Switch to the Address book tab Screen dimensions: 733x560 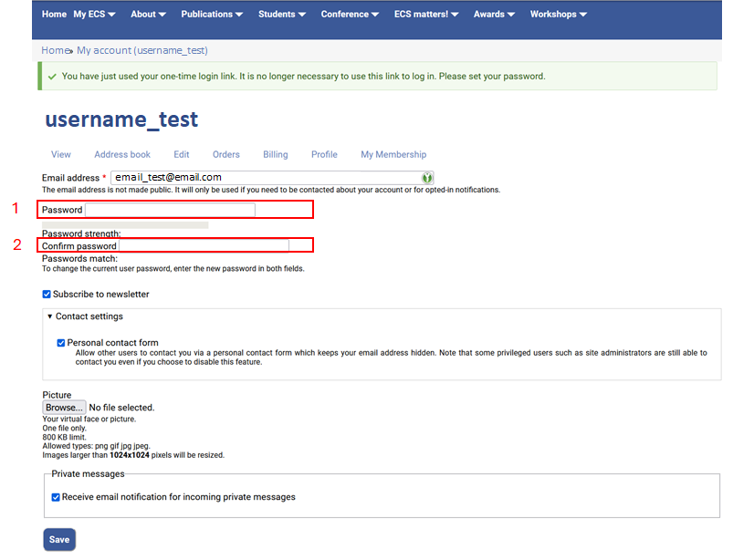coord(122,155)
